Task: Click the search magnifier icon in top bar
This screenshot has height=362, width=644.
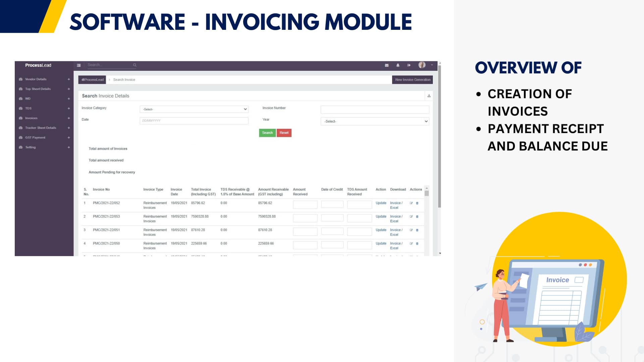Action: click(x=135, y=65)
